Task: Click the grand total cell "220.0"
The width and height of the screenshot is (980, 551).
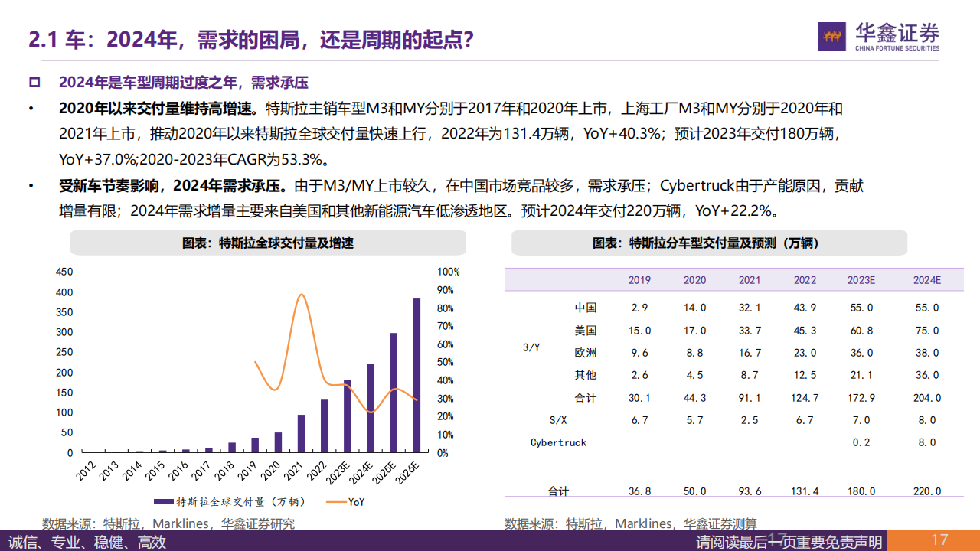Action: (x=927, y=491)
